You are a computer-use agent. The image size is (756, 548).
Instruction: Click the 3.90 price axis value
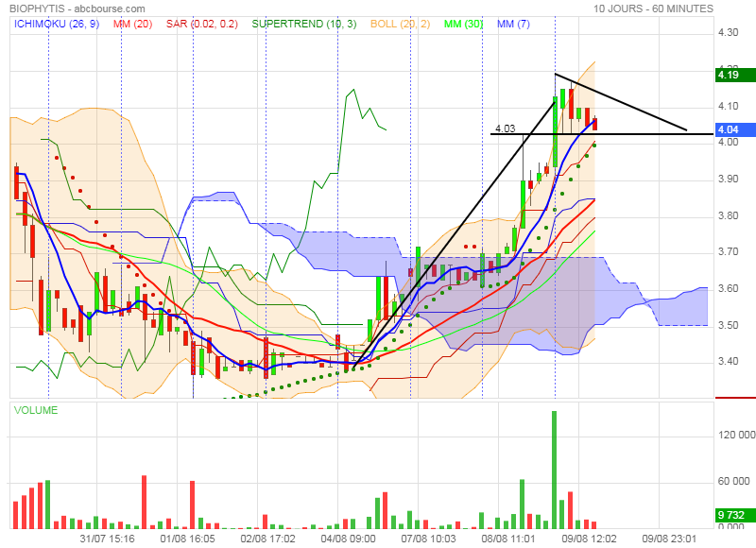pyautogui.click(x=728, y=179)
